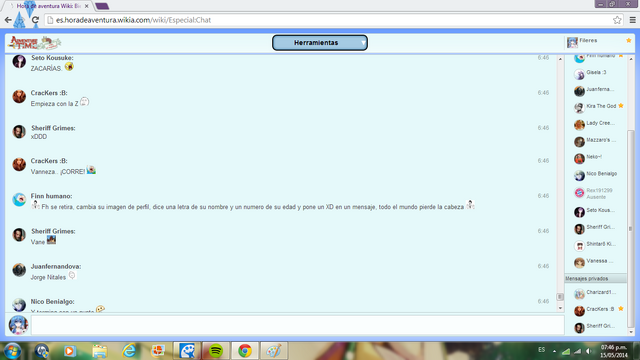Open Spotify from the taskbar
The image size is (640, 360).
click(216, 351)
